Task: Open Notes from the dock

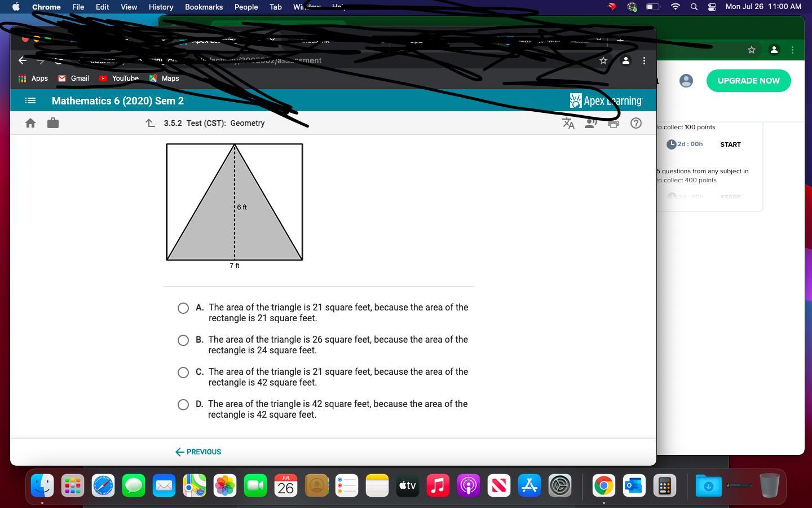Action: (377, 485)
